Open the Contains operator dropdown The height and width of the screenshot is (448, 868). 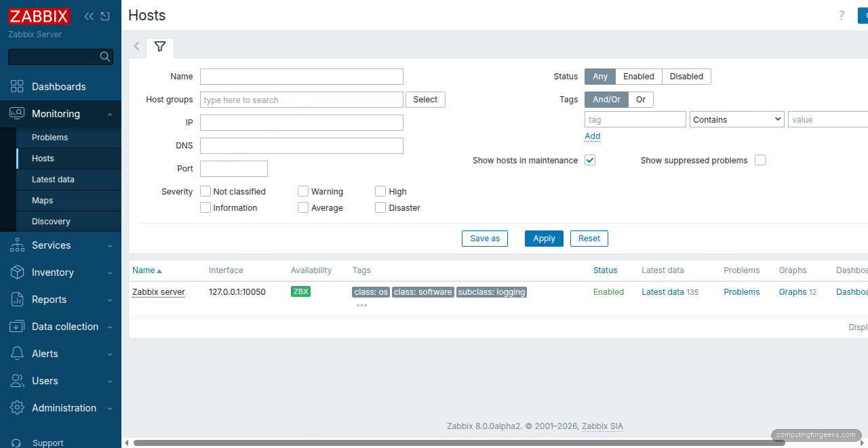736,119
